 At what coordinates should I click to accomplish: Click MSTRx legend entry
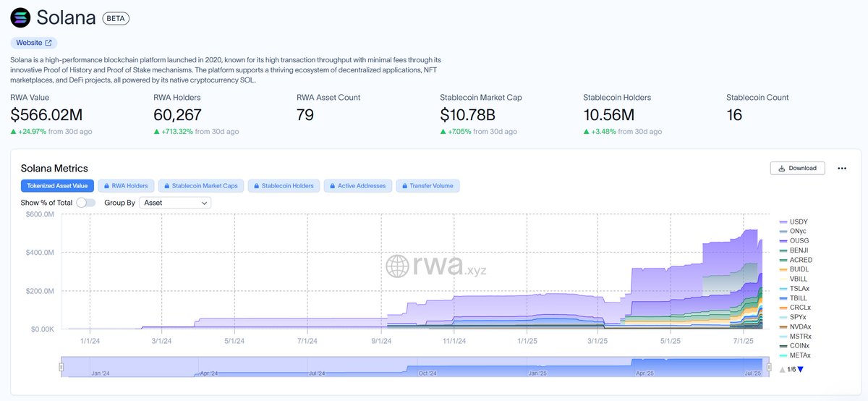click(x=795, y=336)
